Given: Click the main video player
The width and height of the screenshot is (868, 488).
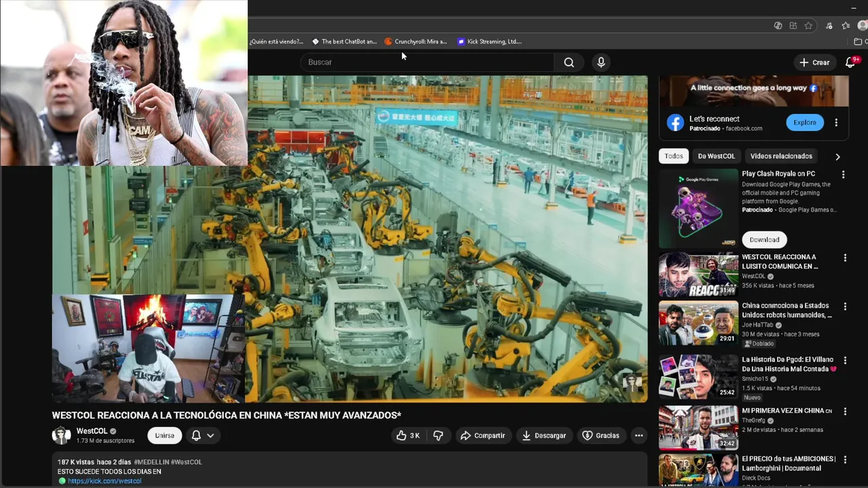Looking at the screenshot, I should tap(350, 239).
